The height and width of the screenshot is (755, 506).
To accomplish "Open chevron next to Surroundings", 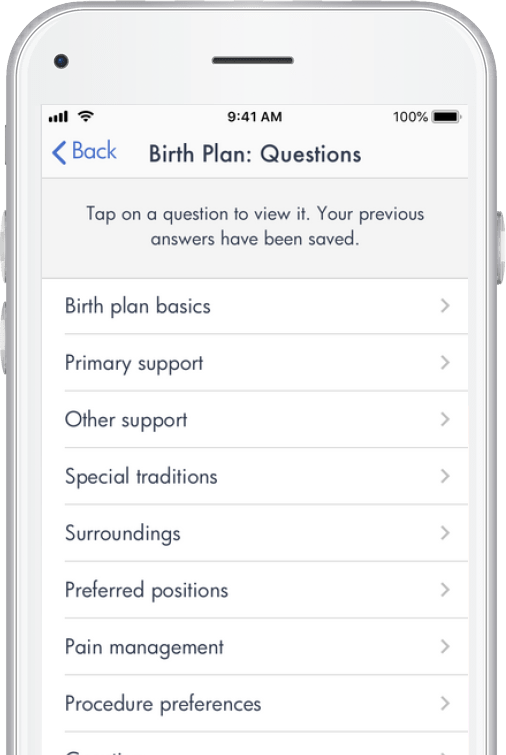I will coord(445,533).
